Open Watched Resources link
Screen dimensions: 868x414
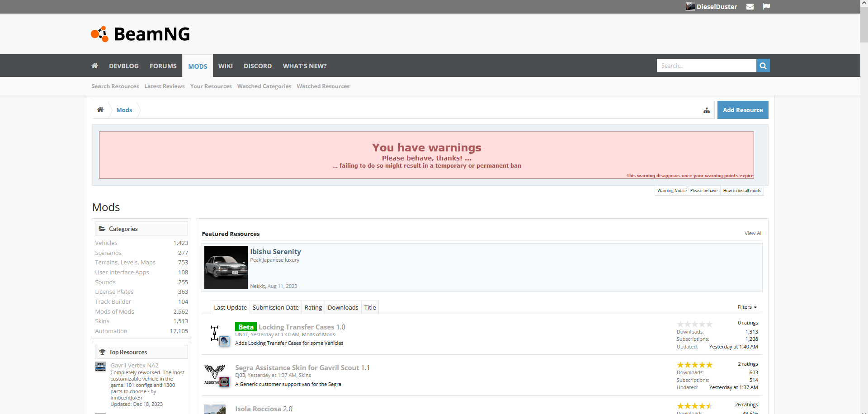pos(323,86)
